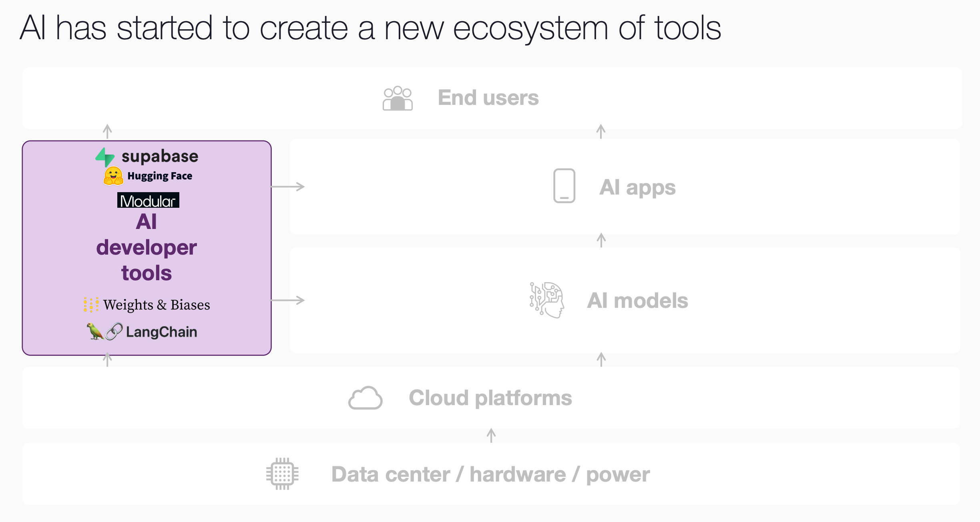Click the arrow pointing toward AI apps
Screen dimensions: 980x522
[x=288, y=187]
